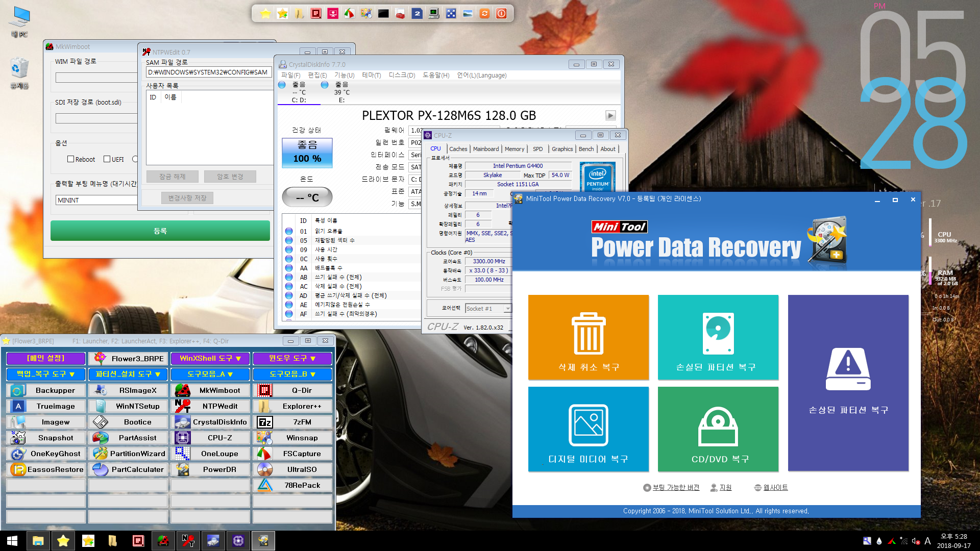The height and width of the screenshot is (551, 980).
Task: Launch RSImageX from the launcher
Action: point(128,390)
